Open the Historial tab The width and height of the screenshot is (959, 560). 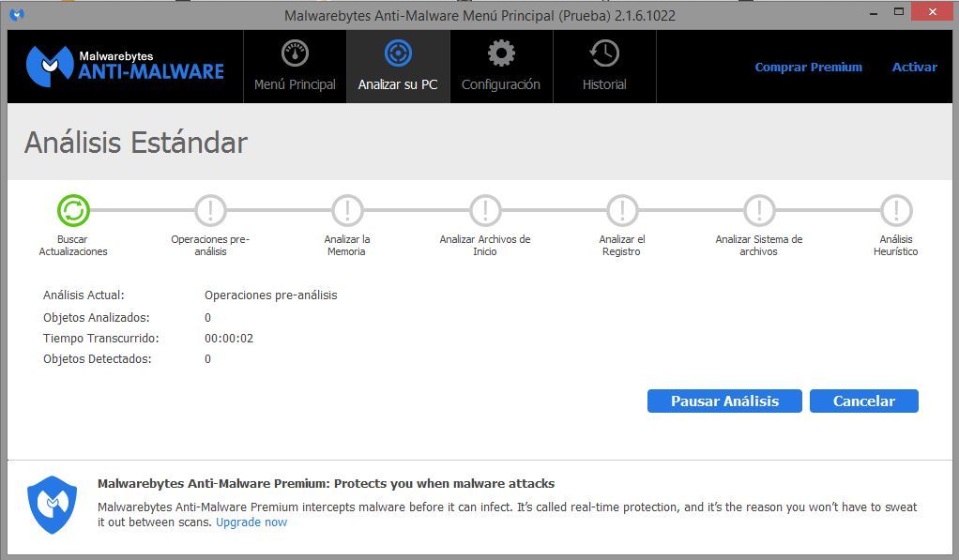[x=604, y=67]
